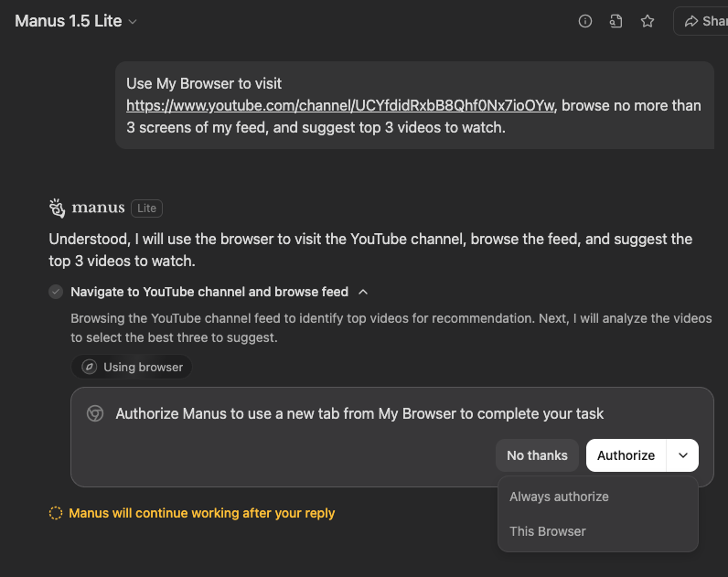Toggle the Authorize options dropdown arrow
728x577 pixels.
pyautogui.click(x=682, y=455)
